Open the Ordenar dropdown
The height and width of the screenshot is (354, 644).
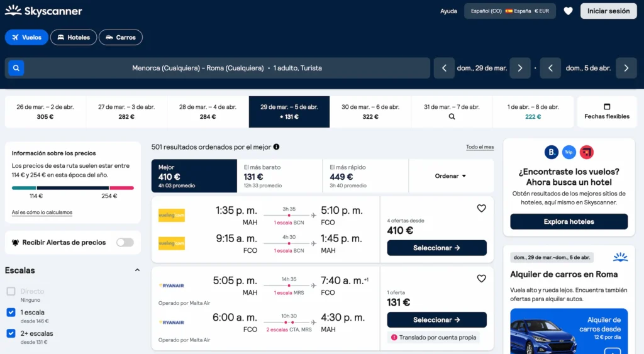point(450,176)
